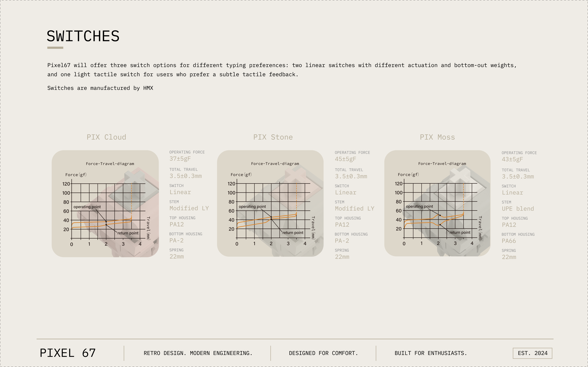Screen dimensions: 588x367
Task: Click the PA66 bottom housing value
Action: click(509, 241)
